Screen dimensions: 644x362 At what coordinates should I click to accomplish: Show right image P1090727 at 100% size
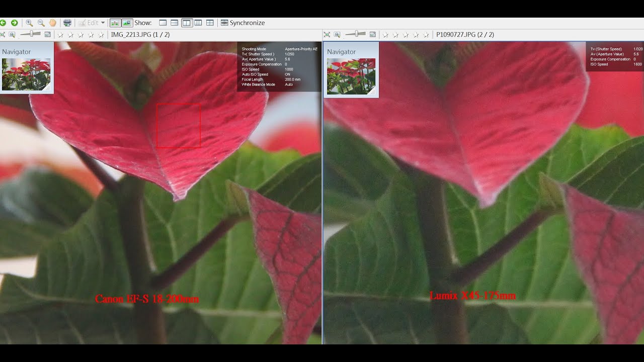coord(337,35)
